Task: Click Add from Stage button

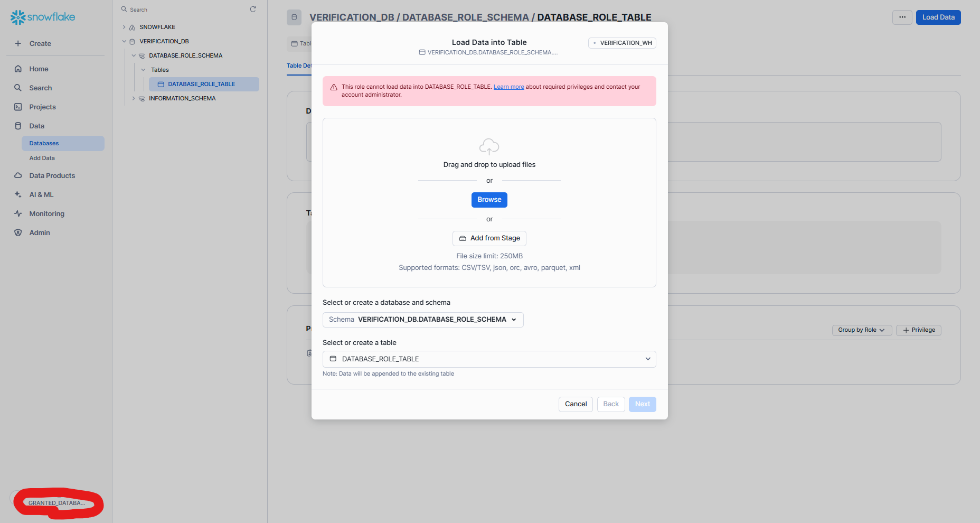Action: coord(489,238)
